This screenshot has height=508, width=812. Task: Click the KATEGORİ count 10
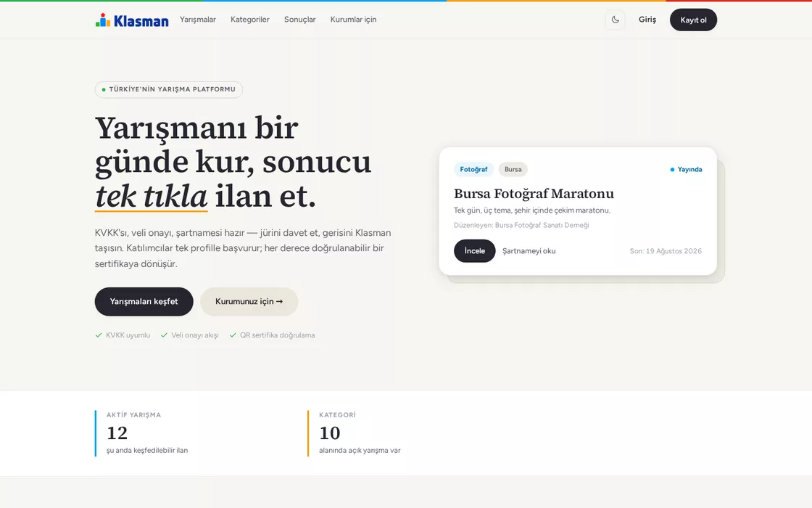[x=330, y=433]
